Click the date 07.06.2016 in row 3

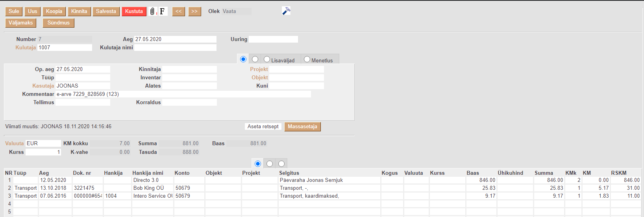(x=55, y=196)
